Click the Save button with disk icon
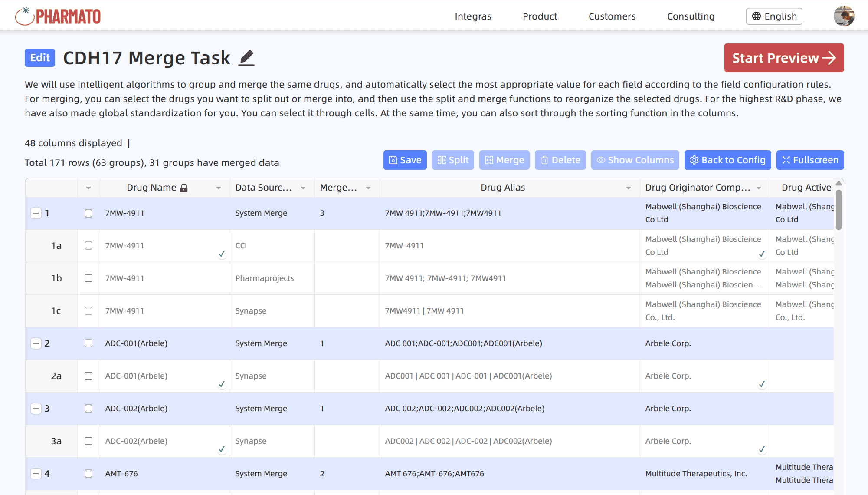This screenshot has width=868, height=495. (405, 160)
